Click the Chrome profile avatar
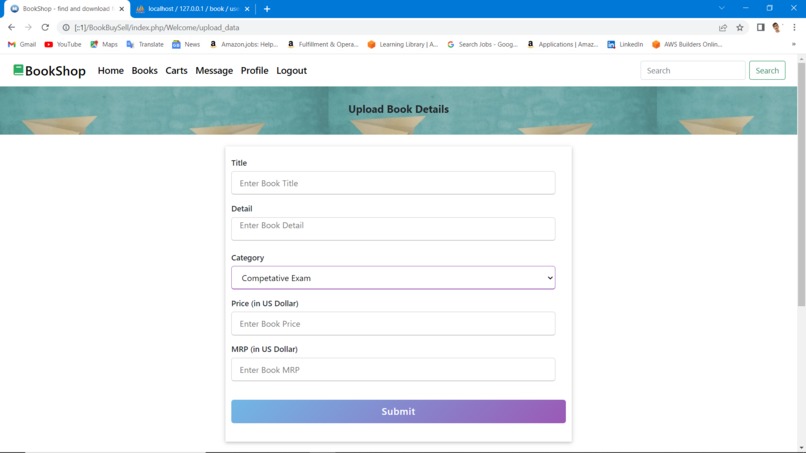Image resolution: width=806 pixels, height=453 pixels. 776,27
